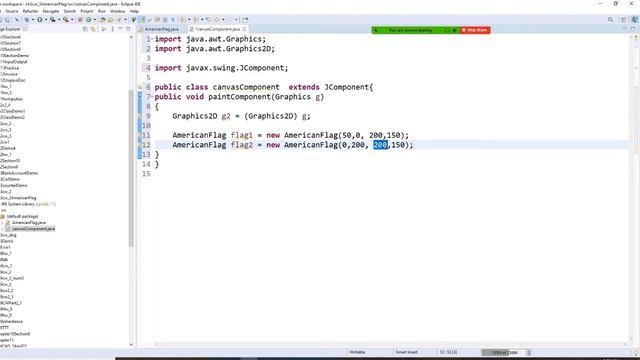Screen dimensions: 640x360
Task: Select the 2Section10 project
Action: [x=10, y=160]
